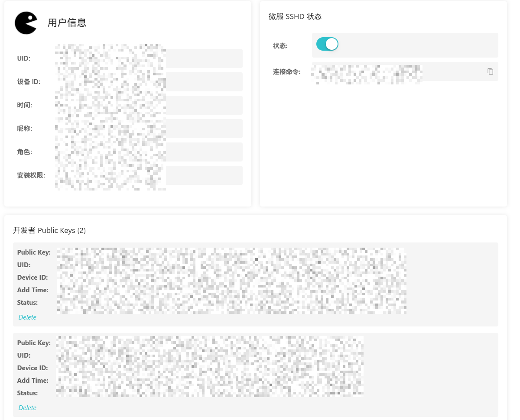Click the 状态: label
The image size is (520, 420).
coord(280,45)
